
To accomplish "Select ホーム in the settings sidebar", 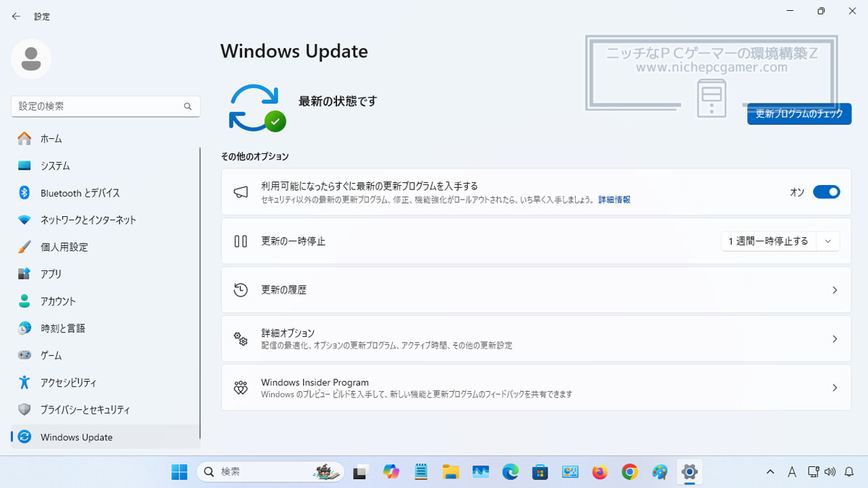I will click(x=105, y=138).
